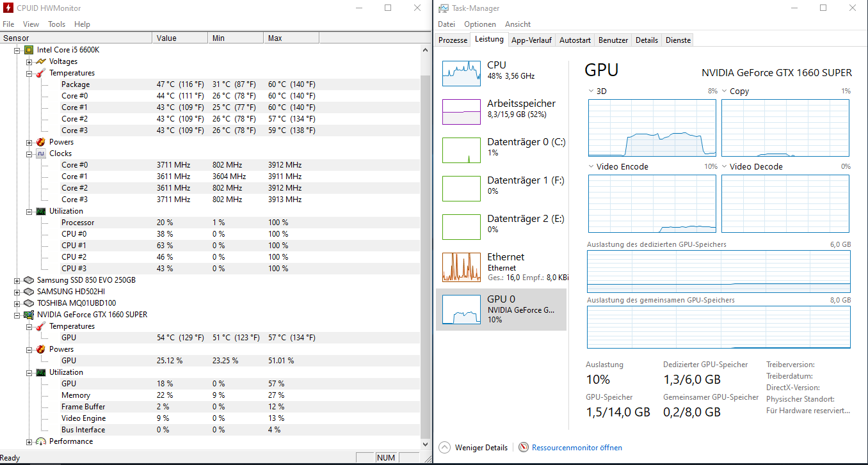Click the Samsung SSD 850 EVO drive icon

(x=29, y=280)
